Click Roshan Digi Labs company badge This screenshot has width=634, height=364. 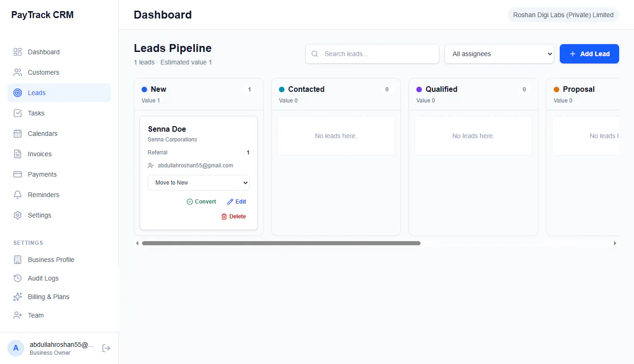(x=563, y=15)
